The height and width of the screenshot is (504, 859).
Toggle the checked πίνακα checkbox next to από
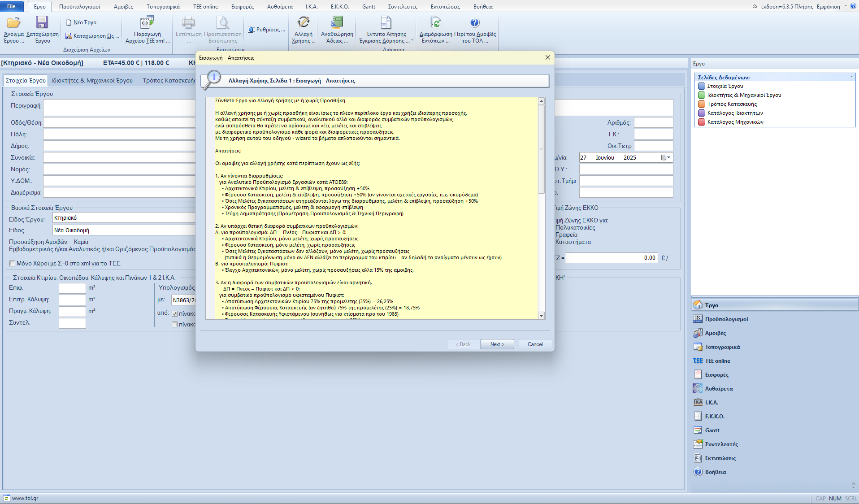175,314
